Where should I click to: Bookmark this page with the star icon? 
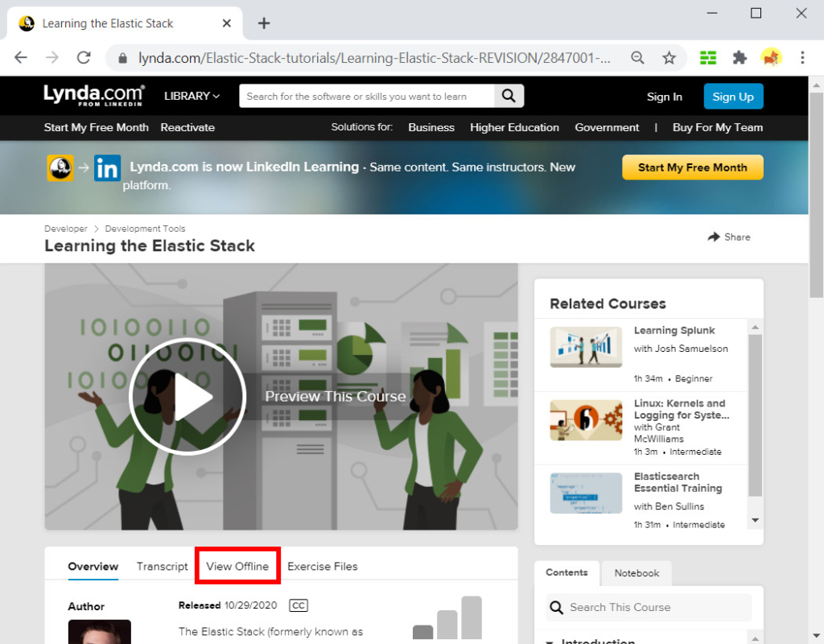pyautogui.click(x=669, y=57)
